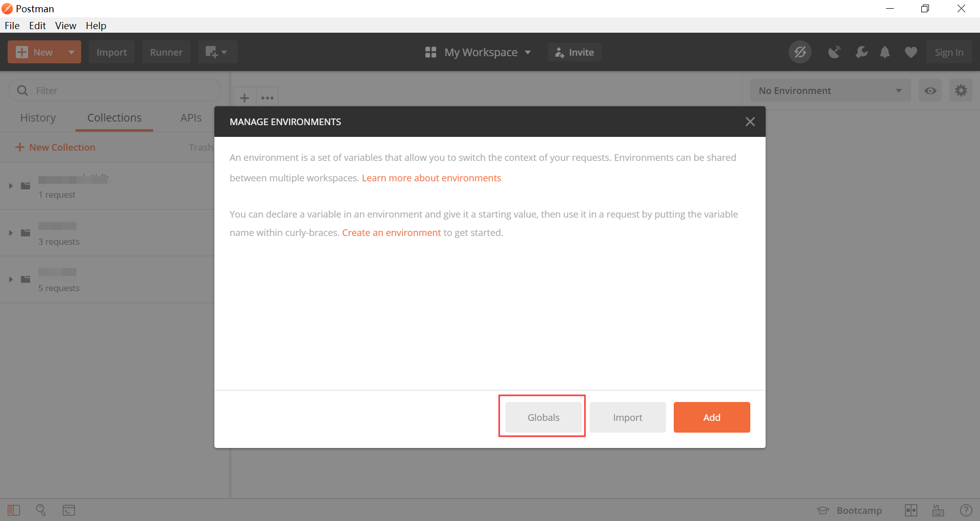The image size is (980, 521).
Task: Expand the collection with 5 requests
Action: (x=11, y=279)
